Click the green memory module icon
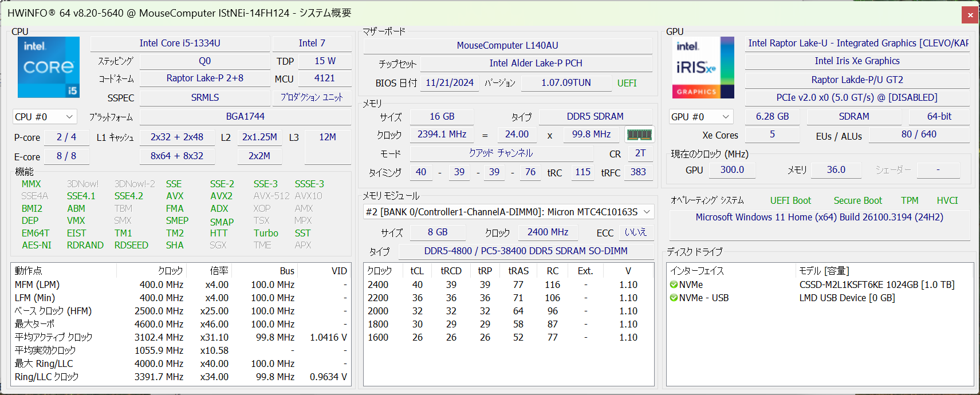Screen dimensions: 980x395 (639, 135)
